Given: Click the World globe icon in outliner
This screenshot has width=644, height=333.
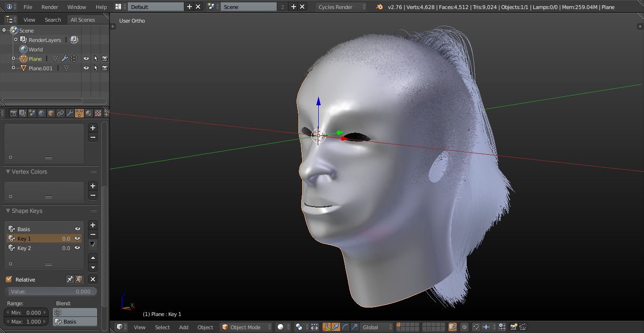Looking at the screenshot, I should [24, 50].
